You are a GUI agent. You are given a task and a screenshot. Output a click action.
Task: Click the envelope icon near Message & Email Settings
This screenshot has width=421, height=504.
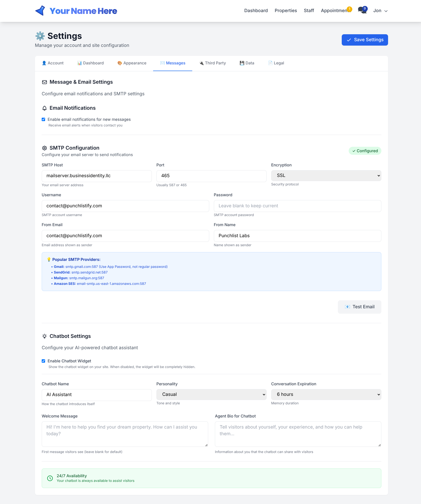pos(44,82)
